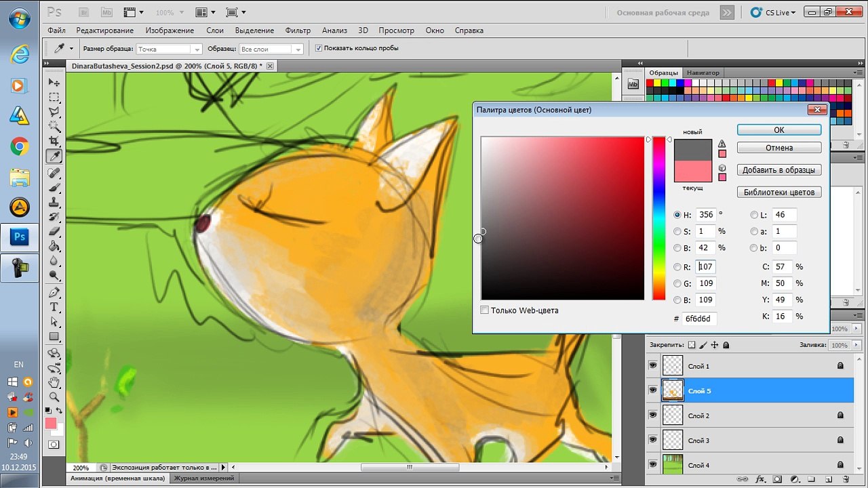Open the Фильтр menu
Image resolution: width=868 pixels, height=488 pixels.
298,30
